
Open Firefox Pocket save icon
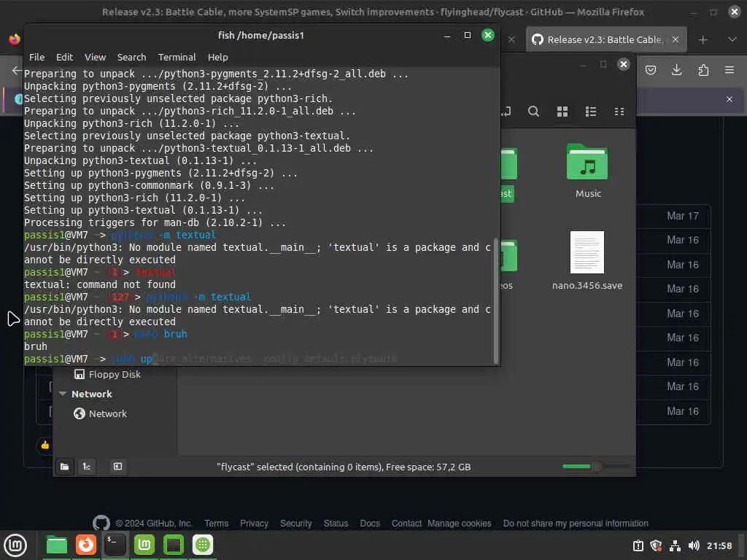(650, 71)
